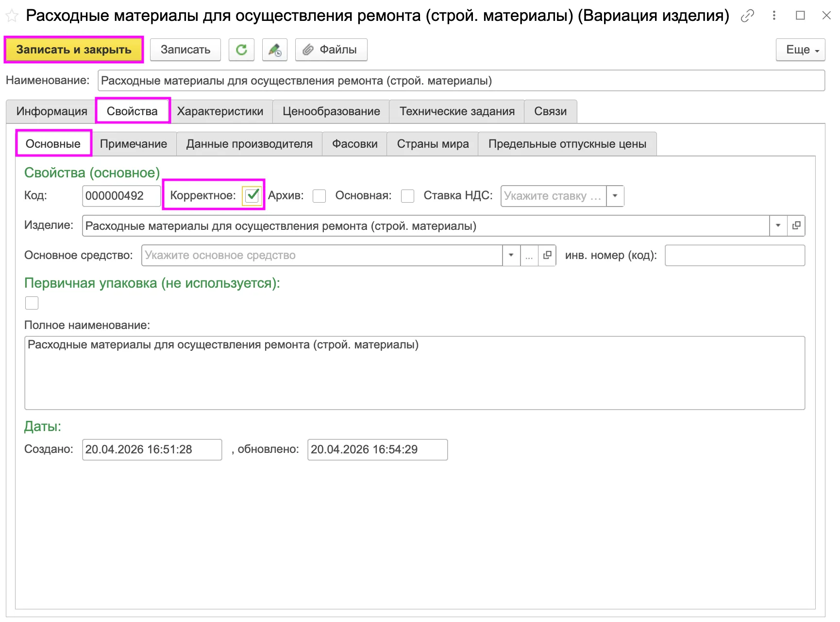This screenshot has height=622, width=840.
Task: Open the Характеристики tab
Action: click(220, 111)
